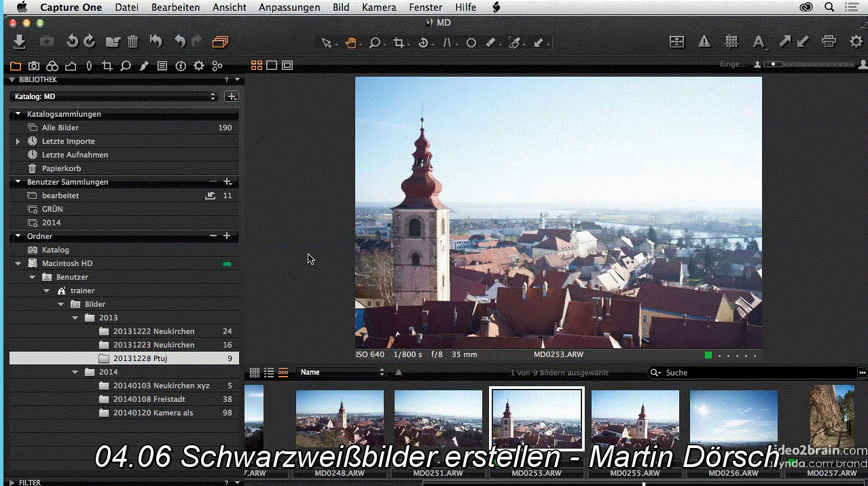Select the Loupe zoom tool
868x486 pixels.
pyautogui.click(x=374, y=42)
